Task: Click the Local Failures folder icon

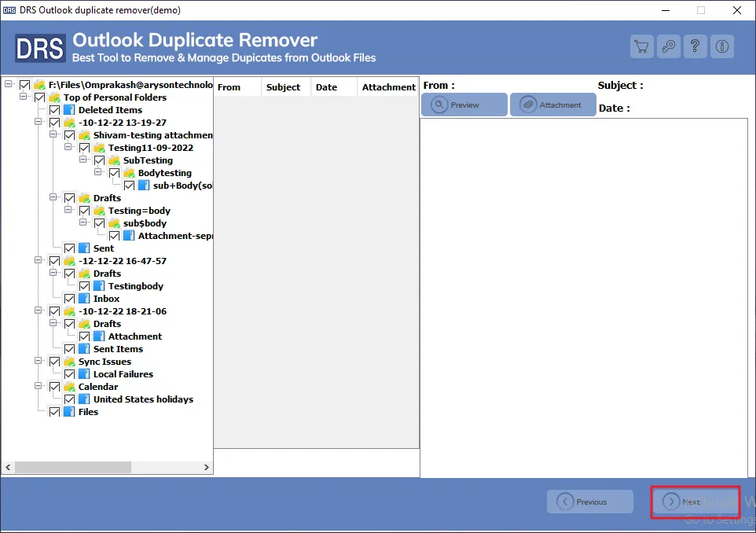Action: (84, 374)
